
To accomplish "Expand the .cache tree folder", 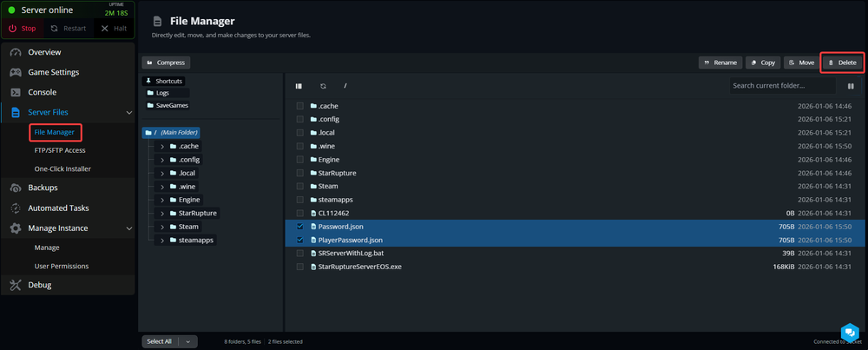I will tap(162, 146).
